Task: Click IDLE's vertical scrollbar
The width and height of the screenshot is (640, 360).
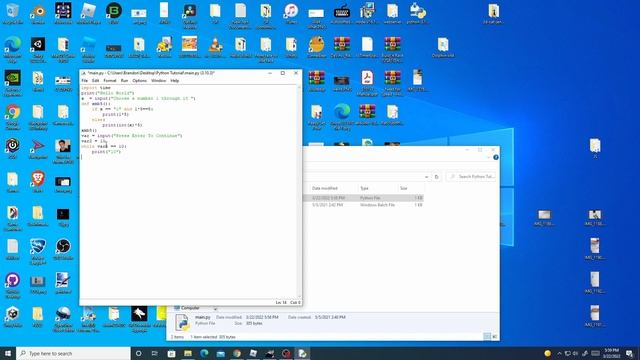Action: click(x=299, y=192)
